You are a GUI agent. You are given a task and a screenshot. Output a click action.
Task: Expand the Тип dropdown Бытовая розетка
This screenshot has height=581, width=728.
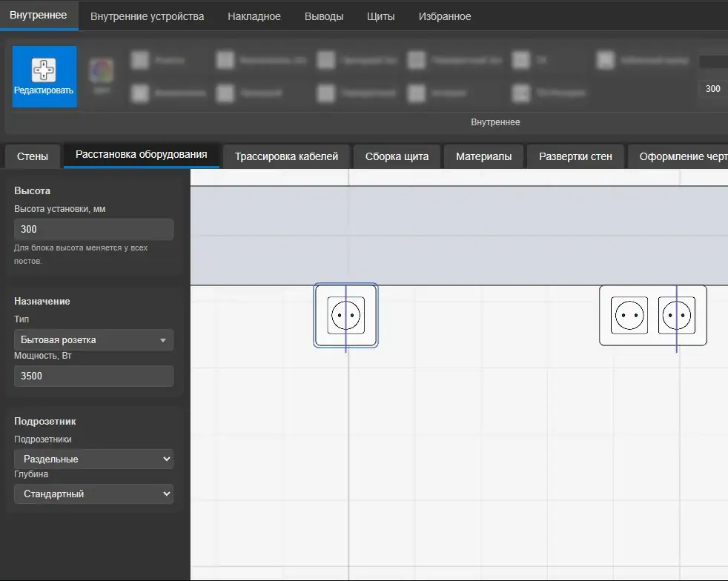[x=94, y=339]
